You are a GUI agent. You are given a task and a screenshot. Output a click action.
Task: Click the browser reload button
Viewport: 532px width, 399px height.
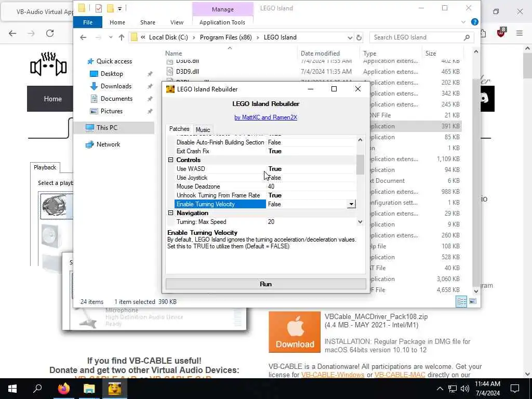50,33
